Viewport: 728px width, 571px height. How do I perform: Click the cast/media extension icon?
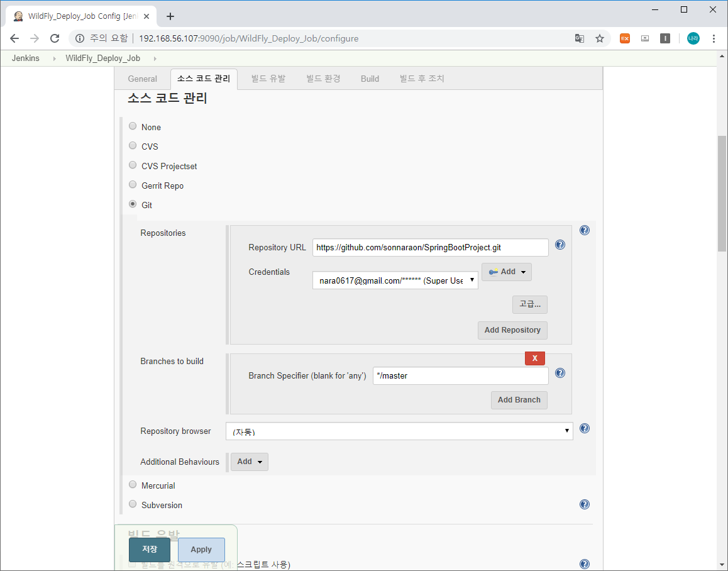point(645,38)
